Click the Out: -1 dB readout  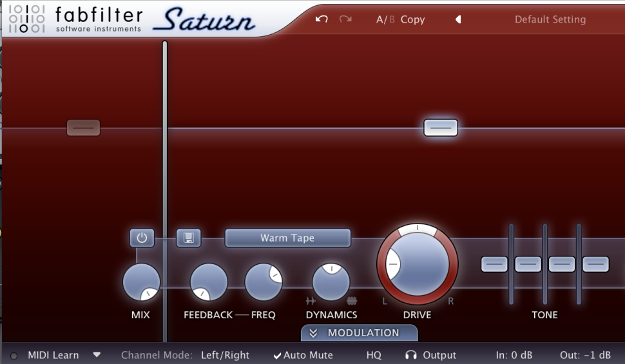coord(585,355)
